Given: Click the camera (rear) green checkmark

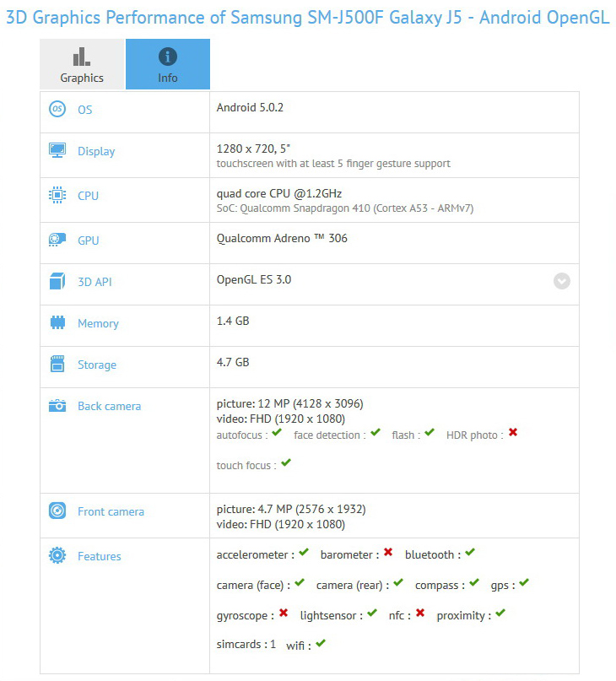Looking at the screenshot, I should point(398,583).
